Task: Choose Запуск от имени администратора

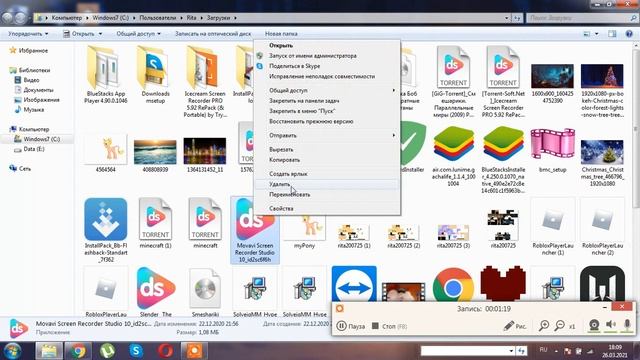Action: click(x=313, y=56)
